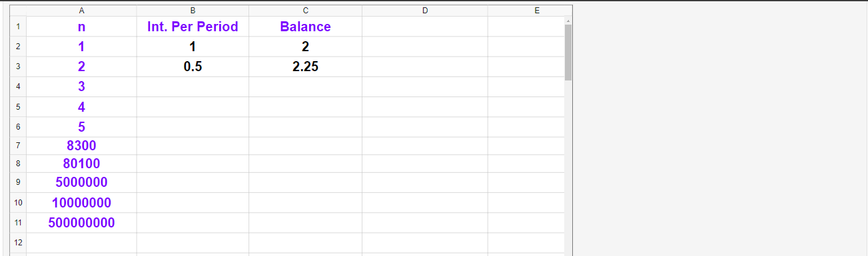Click the cell containing 80100

81,163
